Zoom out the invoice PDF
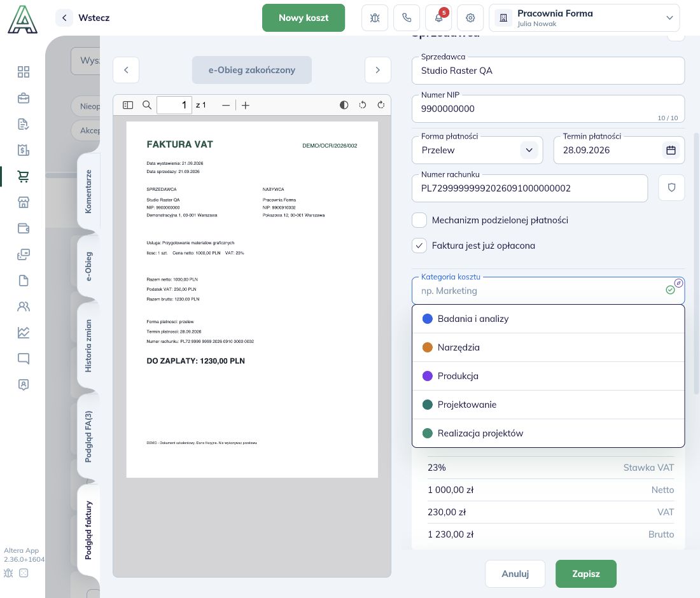The width and height of the screenshot is (700, 598). (x=226, y=106)
